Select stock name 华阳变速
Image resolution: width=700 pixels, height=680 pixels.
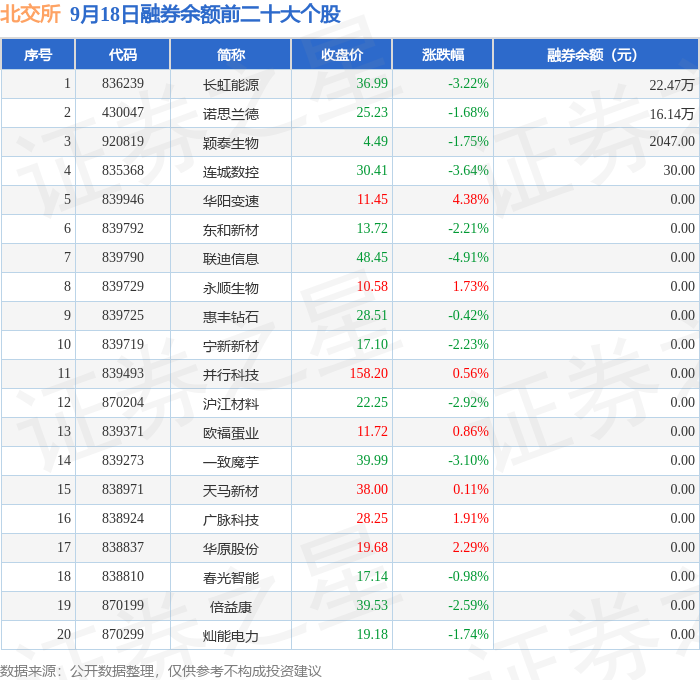click(231, 201)
